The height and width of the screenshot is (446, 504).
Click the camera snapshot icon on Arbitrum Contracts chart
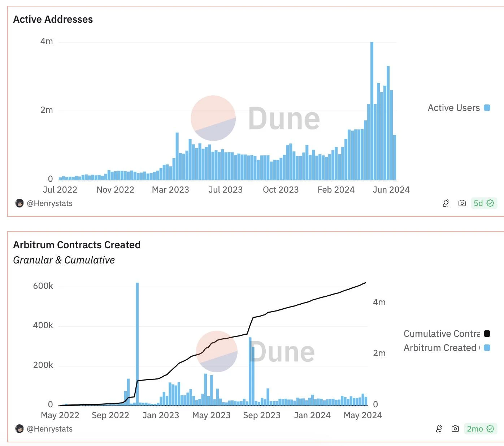(x=455, y=429)
